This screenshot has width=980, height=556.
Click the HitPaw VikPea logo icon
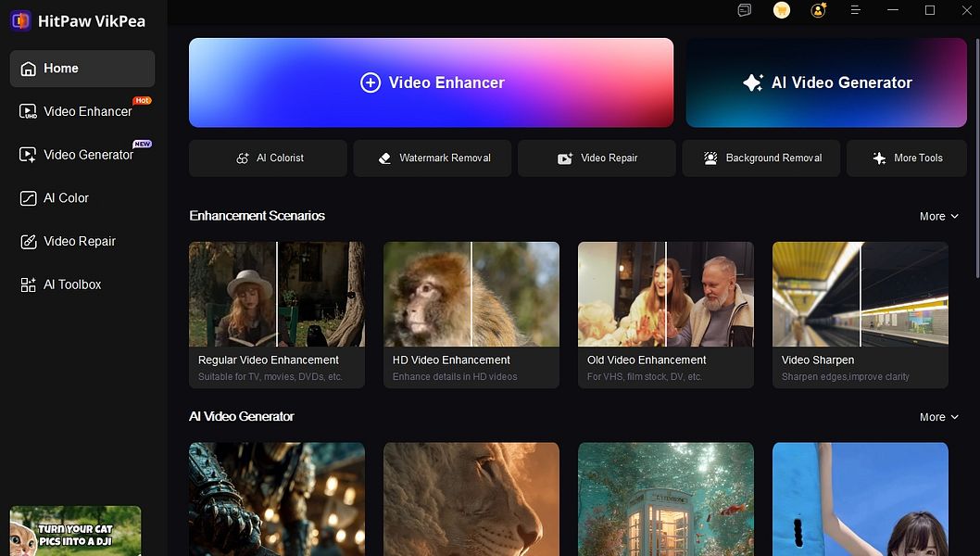coord(20,20)
